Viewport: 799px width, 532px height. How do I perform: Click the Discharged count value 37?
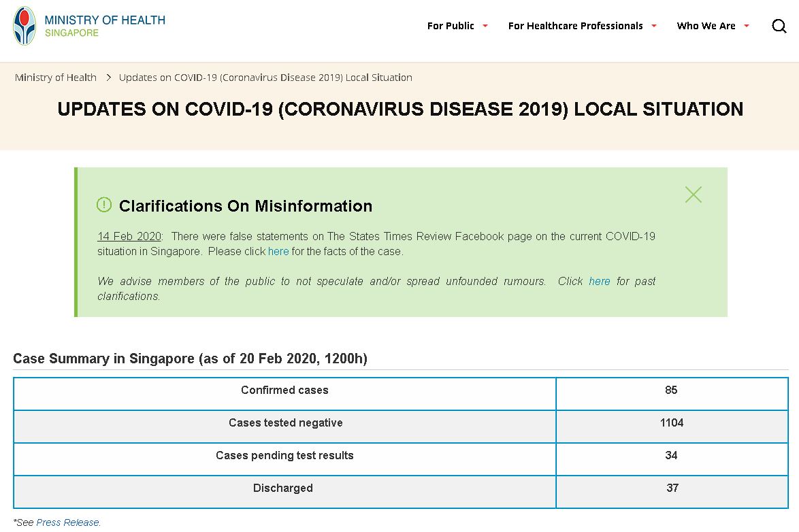coord(672,488)
